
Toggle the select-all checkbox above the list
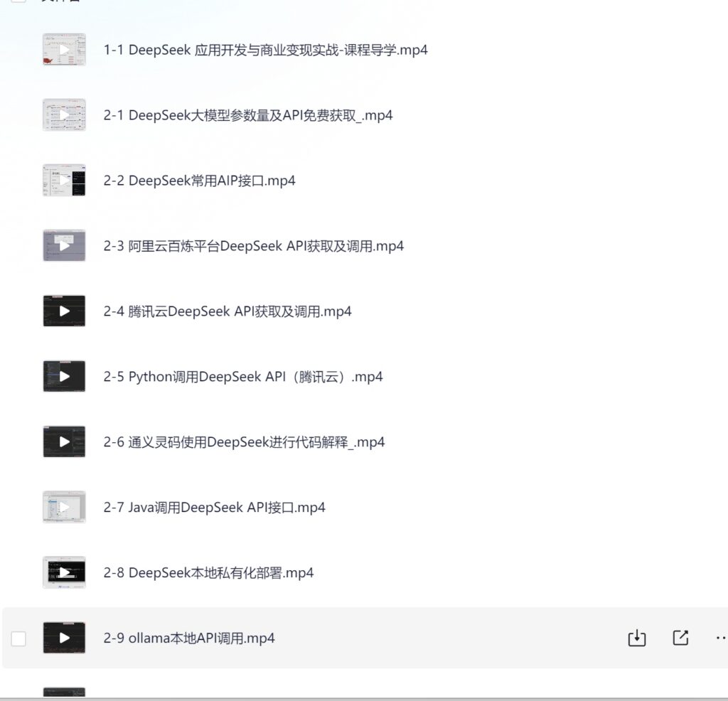click(x=18, y=1)
